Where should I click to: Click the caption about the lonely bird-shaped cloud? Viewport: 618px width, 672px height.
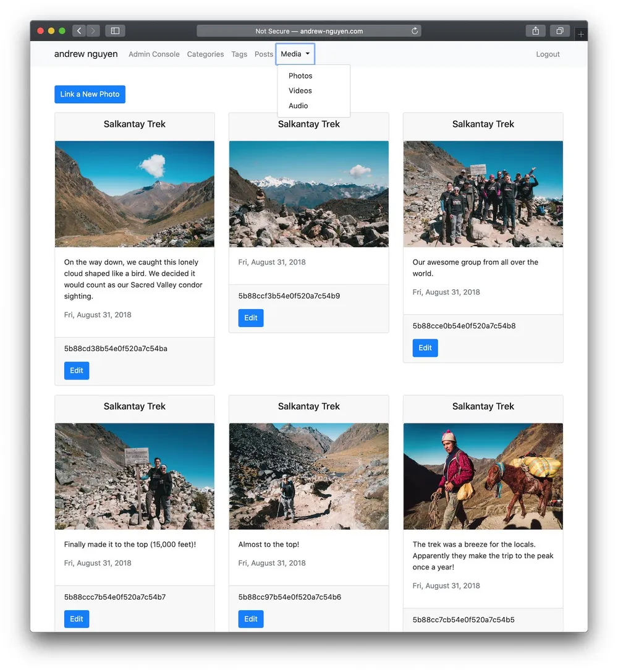click(x=133, y=279)
